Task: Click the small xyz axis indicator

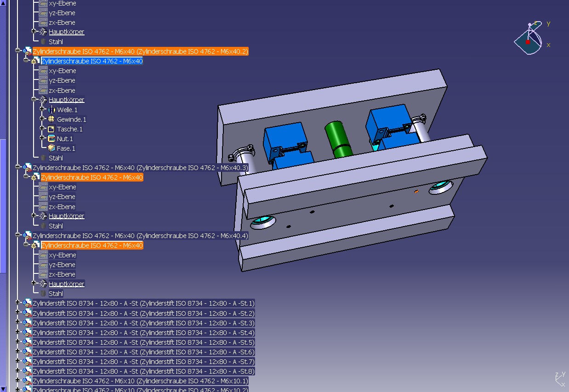Action: (560, 379)
